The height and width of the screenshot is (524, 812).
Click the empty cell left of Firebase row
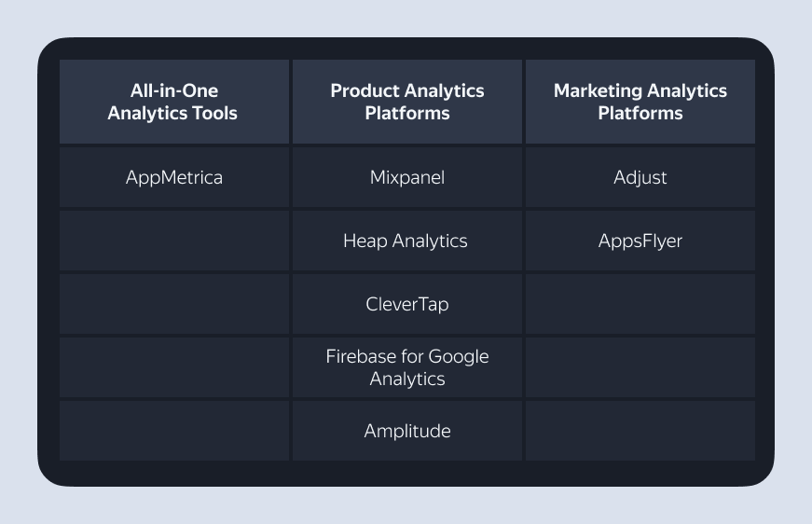coord(174,367)
